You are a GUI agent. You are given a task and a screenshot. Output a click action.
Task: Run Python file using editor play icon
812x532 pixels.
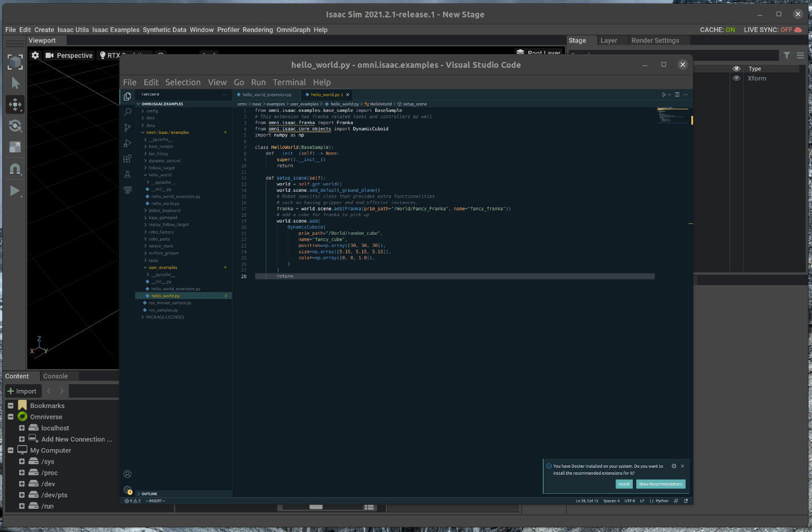click(664, 94)
